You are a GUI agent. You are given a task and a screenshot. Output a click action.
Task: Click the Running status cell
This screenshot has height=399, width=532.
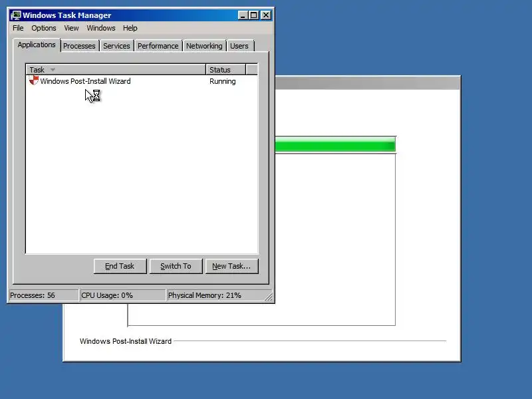pyautogui.click(x=223, y=81)
